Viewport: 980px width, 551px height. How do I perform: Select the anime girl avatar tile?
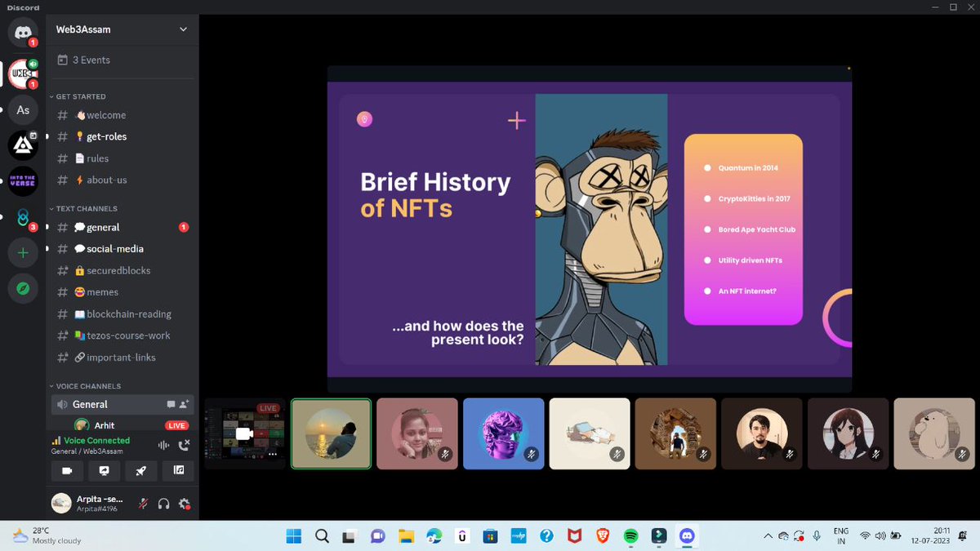[849, 433]
